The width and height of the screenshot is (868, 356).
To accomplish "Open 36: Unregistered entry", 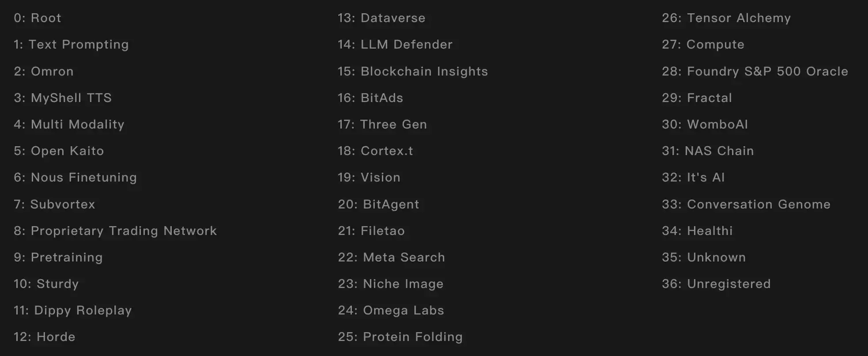I will [x=716, y=284].
